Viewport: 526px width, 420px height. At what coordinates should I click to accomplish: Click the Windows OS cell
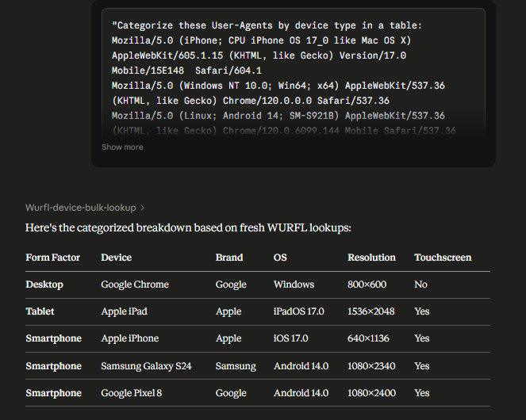click(x=294, y=284)
